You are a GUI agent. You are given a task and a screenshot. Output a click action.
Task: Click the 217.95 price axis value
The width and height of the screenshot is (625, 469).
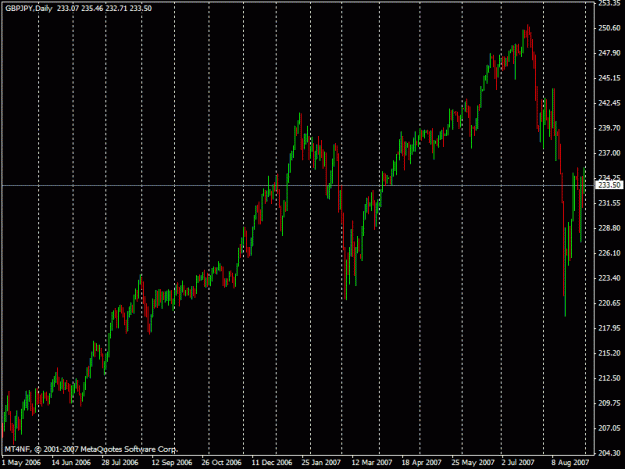click(609, 328)
